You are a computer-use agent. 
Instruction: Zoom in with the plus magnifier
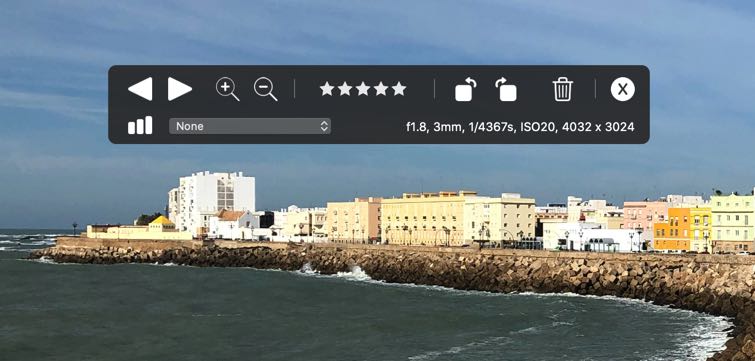point(227,90)
